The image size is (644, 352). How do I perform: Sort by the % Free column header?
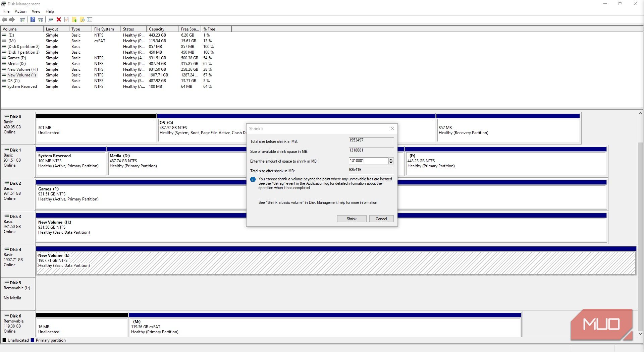(x=216, y=29)
